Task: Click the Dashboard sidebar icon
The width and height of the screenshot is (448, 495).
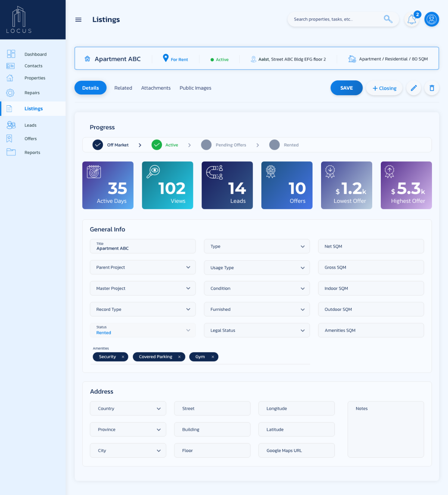Action: (11, 54)
